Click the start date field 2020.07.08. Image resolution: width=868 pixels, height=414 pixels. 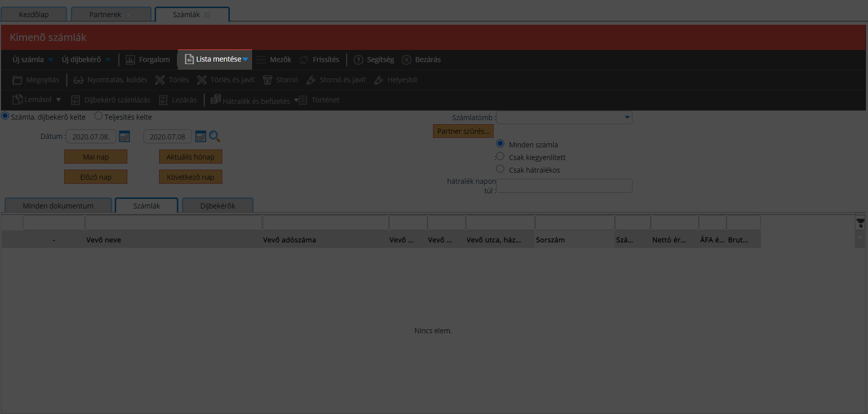click(x=91, y=137)
